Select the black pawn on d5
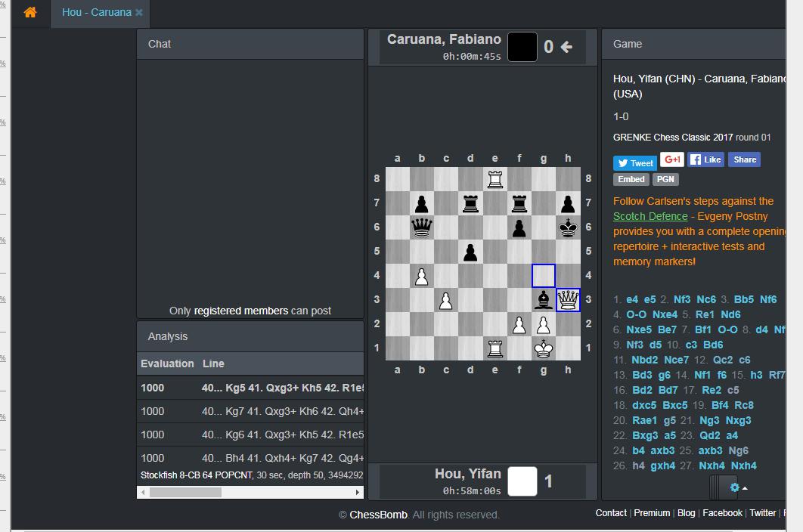 470,252
